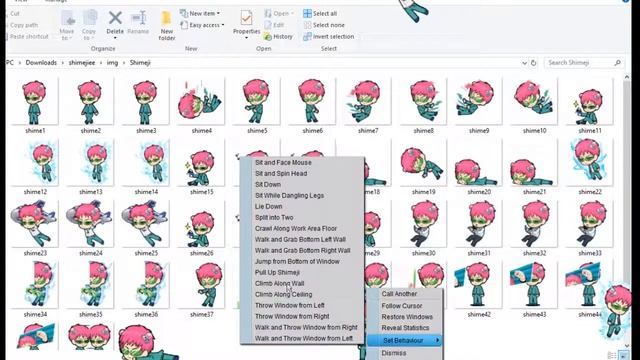The height and width of the screenshot is (360, 640).
Task: Refresh the folder view
Action: (533, 63)
